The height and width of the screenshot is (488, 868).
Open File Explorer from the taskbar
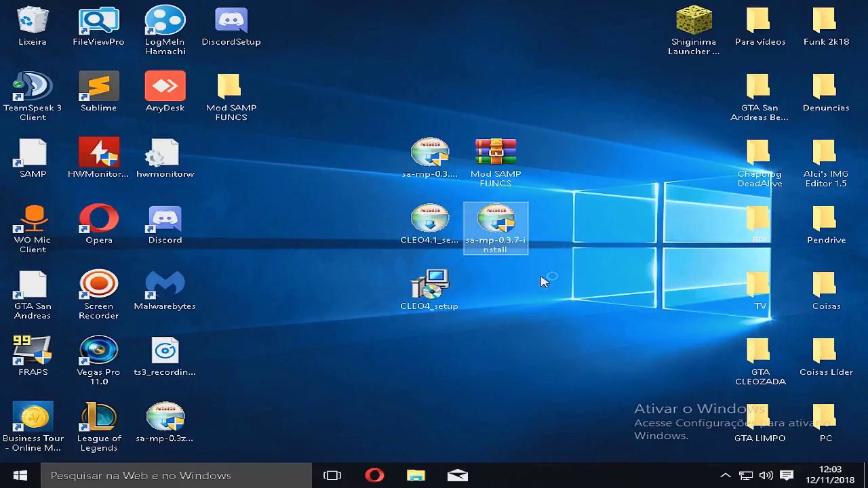(x=416, y=476)
